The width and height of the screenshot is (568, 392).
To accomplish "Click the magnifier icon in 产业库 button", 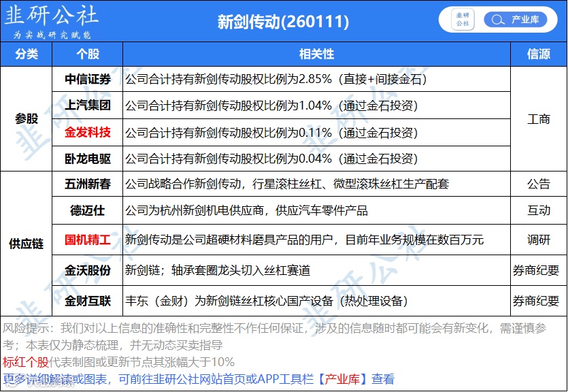I will (x=498, y=20).
